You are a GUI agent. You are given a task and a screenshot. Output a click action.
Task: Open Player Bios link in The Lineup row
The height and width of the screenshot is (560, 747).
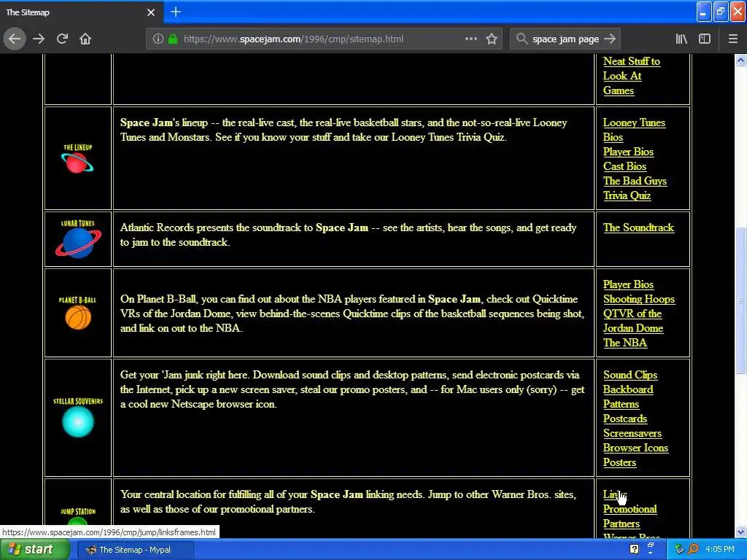click(x=628, y=152)
